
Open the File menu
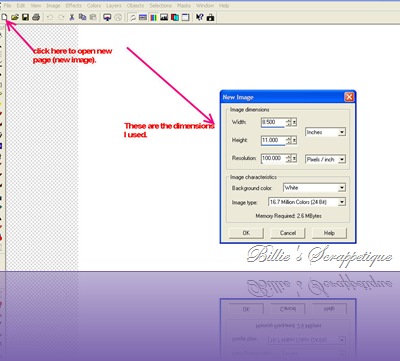coord(7,5)
